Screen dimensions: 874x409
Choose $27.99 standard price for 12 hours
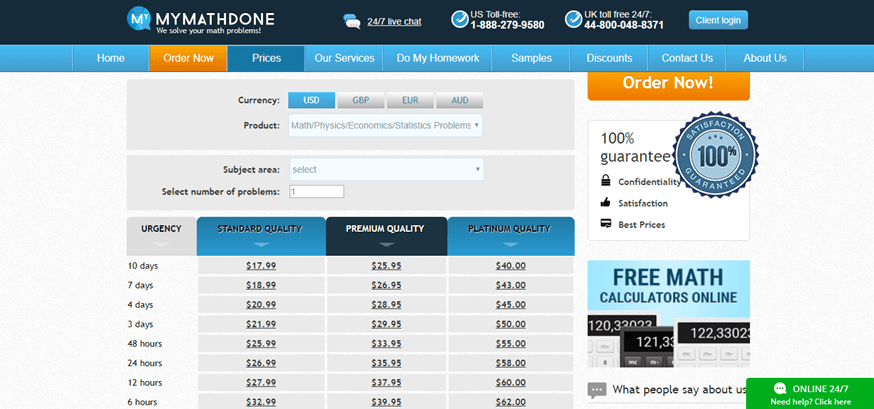click(261, 383)
